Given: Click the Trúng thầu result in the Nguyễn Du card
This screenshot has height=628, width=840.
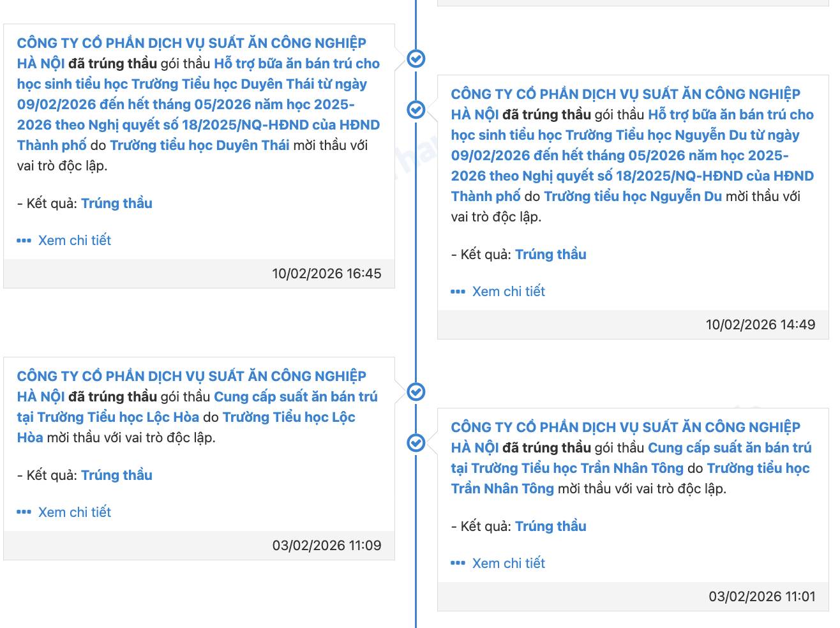Looking at the screenshot, I should 550,255.
